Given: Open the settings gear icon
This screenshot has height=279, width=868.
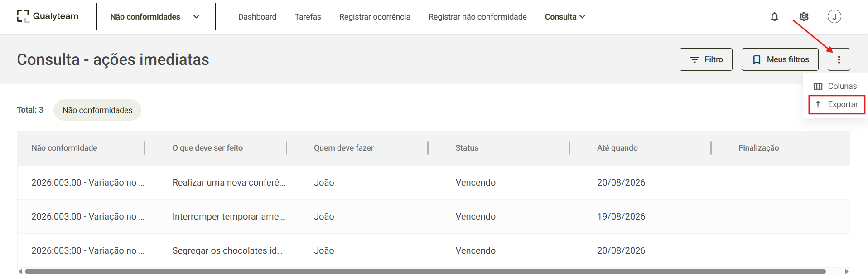Looking at the screenshot, I should (x=804, y=17).
